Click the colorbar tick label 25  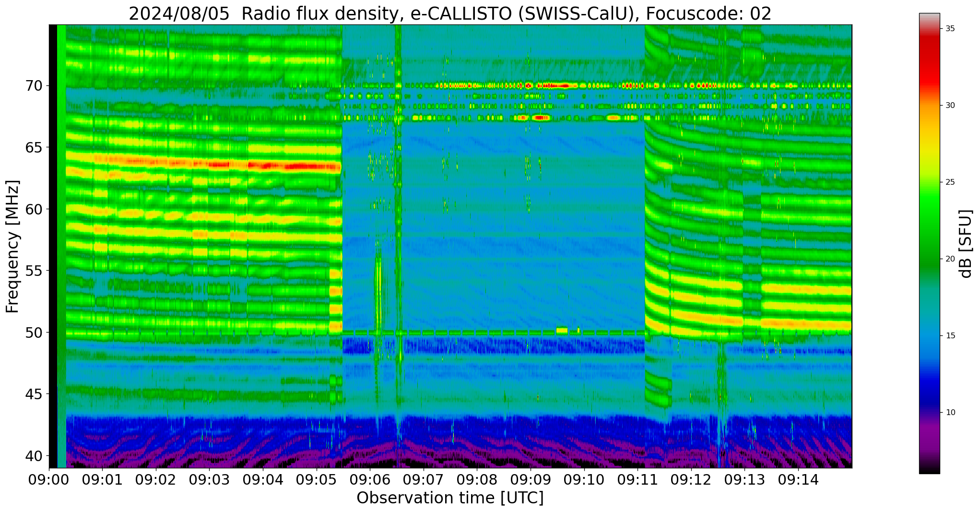(950, 182)
